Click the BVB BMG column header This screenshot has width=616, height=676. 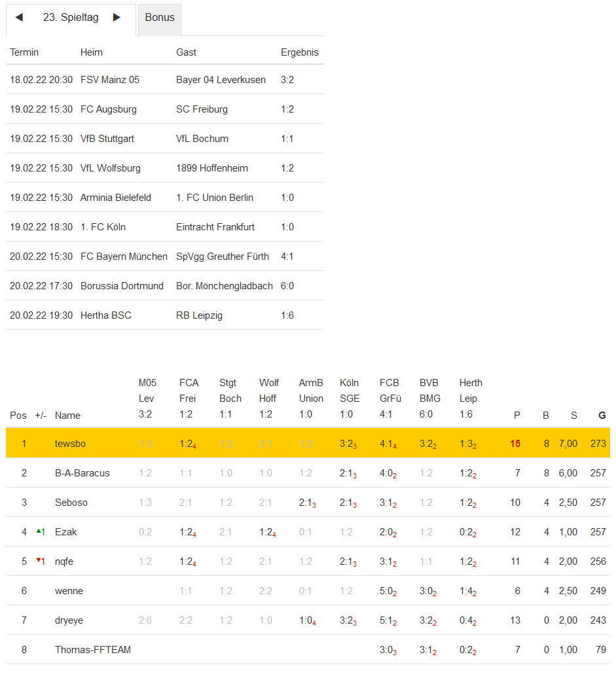[429, 398]
